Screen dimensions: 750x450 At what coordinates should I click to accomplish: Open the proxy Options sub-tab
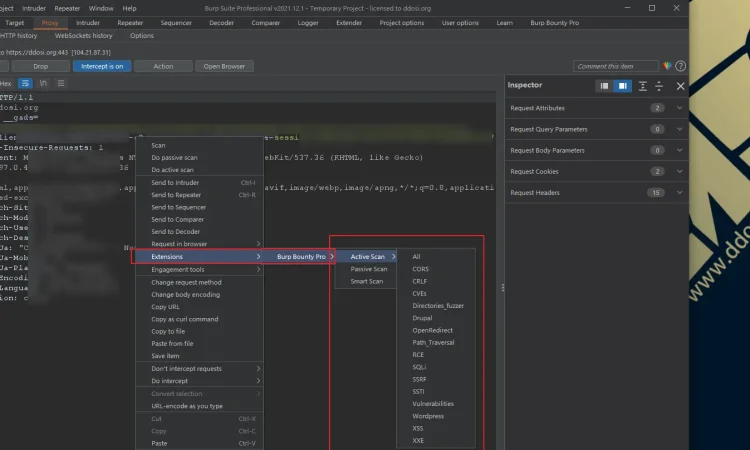click(x=142, y=36)
